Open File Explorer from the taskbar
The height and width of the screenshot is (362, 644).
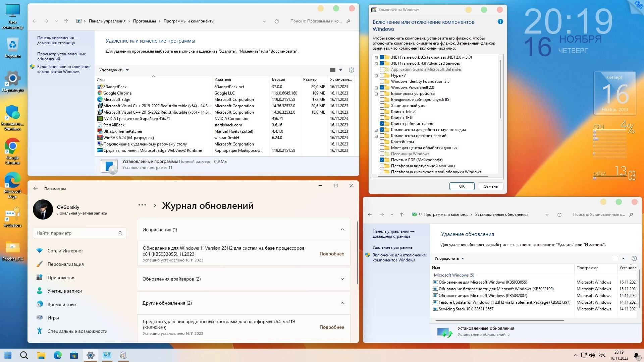(41, 355)
